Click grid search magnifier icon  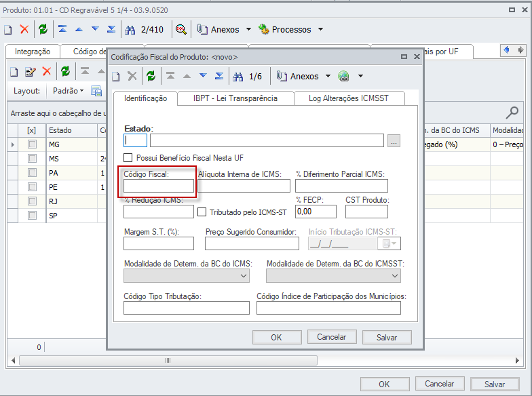[x=512, y=113]
